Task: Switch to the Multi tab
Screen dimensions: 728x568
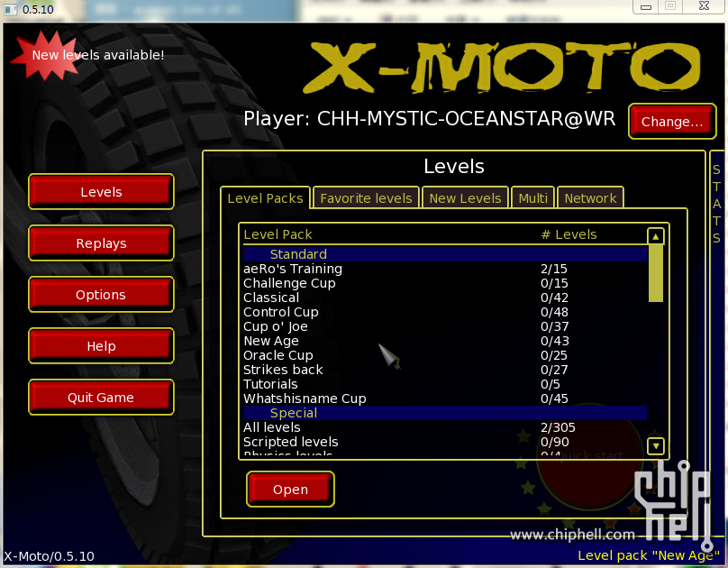Action: [533, 198]
